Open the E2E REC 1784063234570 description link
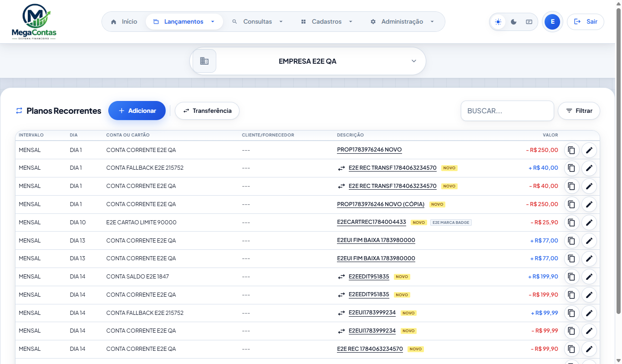This screenshot has height=364, width=622. coord(370,349)
